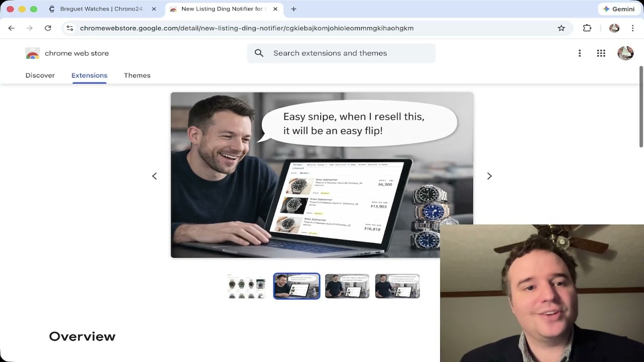Image resolution: width=644 pixels, height=362 pixels.
Task: Open the web store more options menu
Action: tap(580, 53)
